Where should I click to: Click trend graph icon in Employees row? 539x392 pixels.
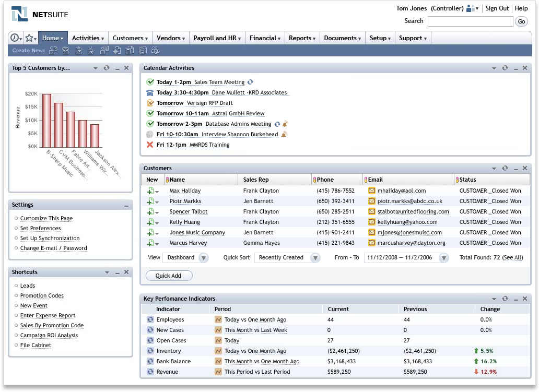218,319
